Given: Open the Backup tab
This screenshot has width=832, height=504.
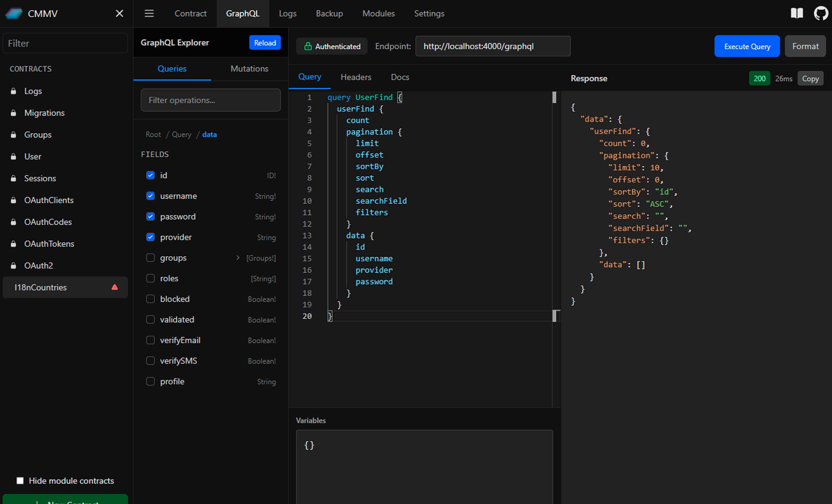Looking at the screenshot, I should point(329,13).
